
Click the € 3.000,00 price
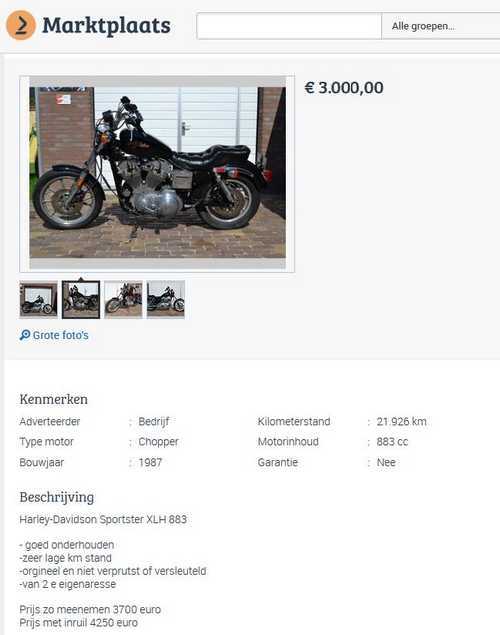point(344,87)
